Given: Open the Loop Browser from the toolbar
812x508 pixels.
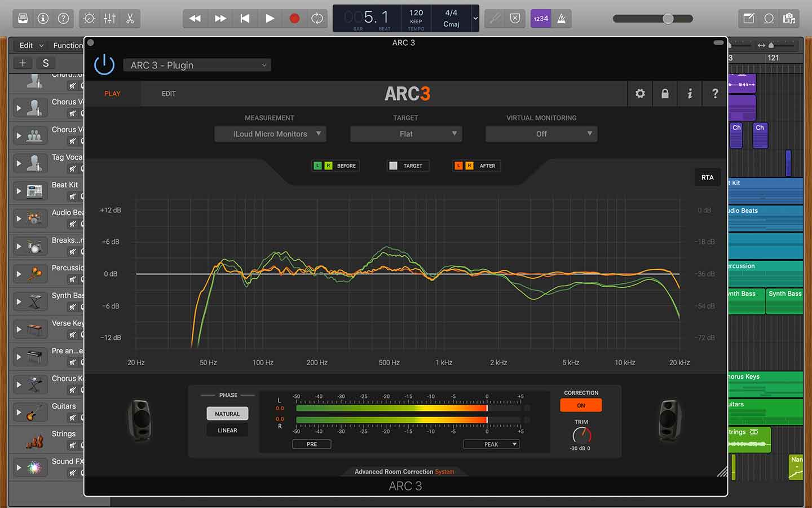Looking at the screenshot, I should 769,19.
